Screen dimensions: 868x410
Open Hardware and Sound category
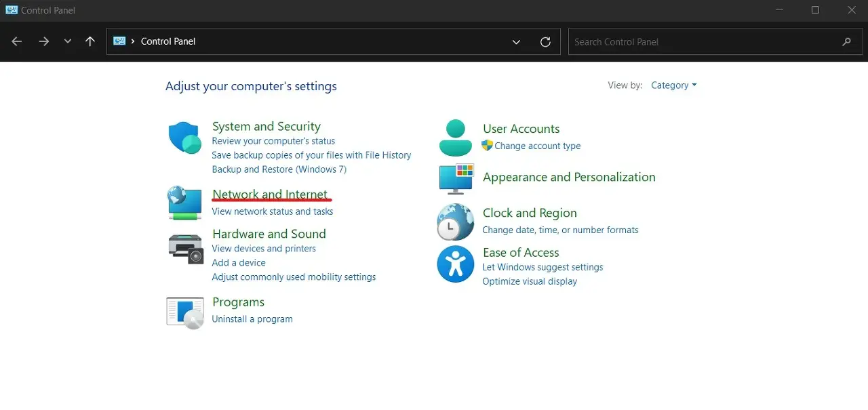click(x=269, y=234)
